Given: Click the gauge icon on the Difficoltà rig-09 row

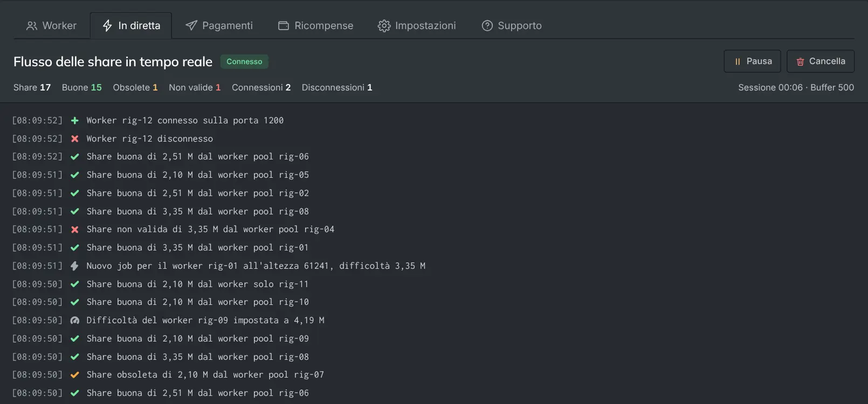Looking at the screenshot, I should tap(75, 321).
